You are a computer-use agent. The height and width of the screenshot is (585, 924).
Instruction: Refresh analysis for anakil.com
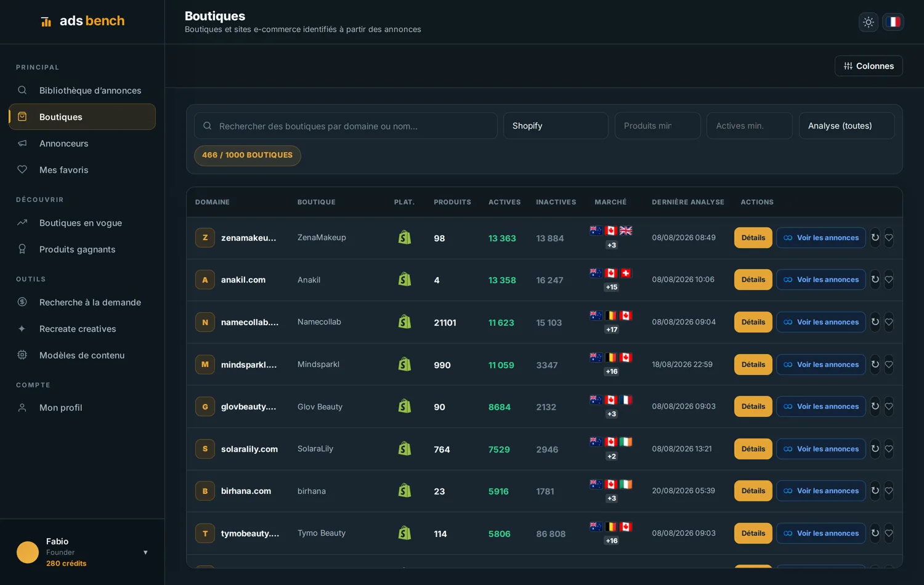pos(875,280)
